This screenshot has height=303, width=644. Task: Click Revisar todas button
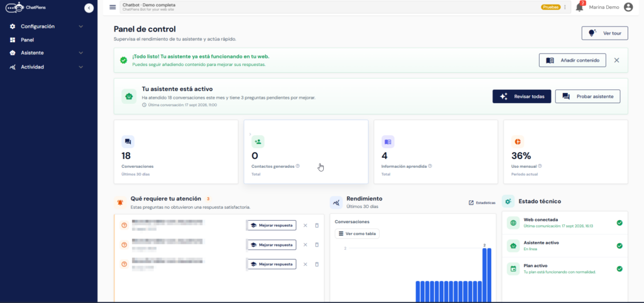coord(521,96)
